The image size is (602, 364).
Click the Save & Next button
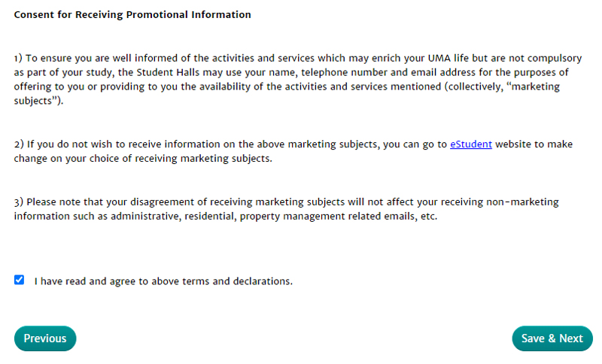[x=552, y=338]
